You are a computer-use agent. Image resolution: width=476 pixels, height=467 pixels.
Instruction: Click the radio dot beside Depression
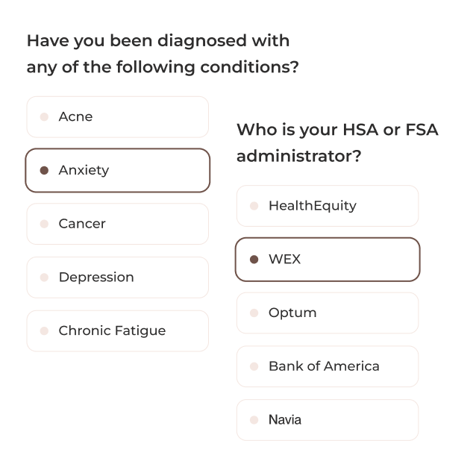[44, 278]
